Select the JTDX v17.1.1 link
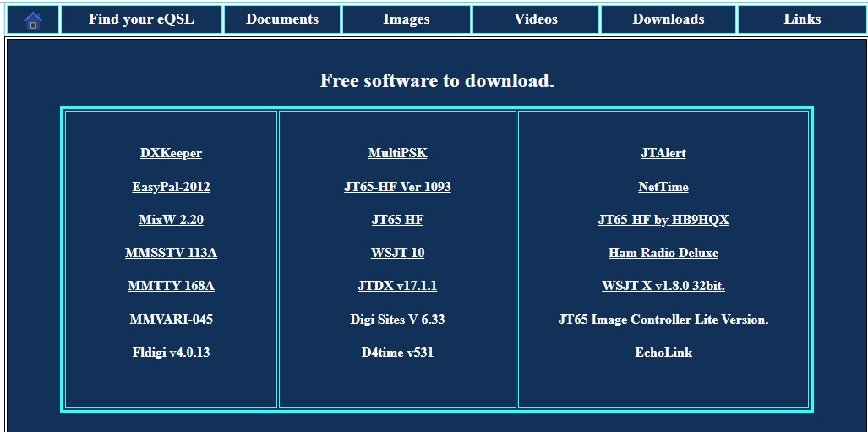This screenshot has height=432, width=868. click(397, 286)
